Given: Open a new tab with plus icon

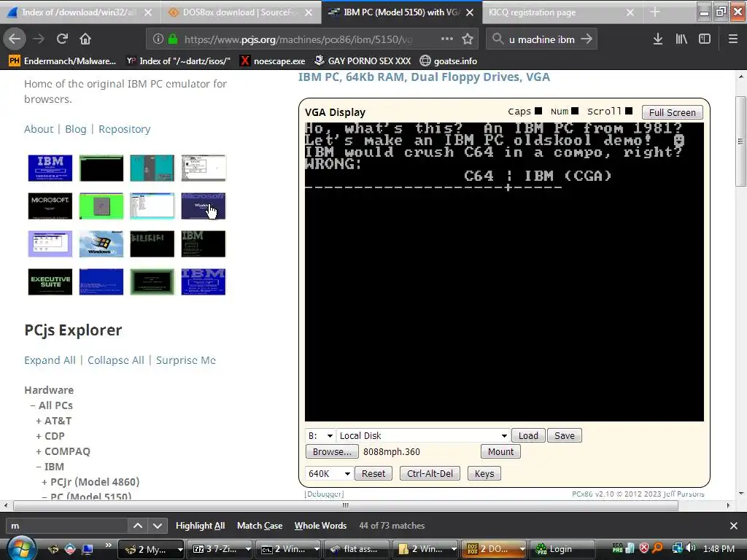Looking at the screenshot, I should click(x=655, y=12).
